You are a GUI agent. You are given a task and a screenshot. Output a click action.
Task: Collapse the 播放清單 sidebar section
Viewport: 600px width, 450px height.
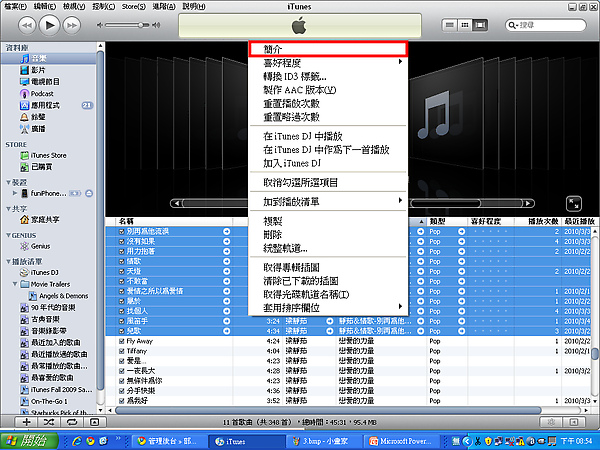click(x=8, y=261)
